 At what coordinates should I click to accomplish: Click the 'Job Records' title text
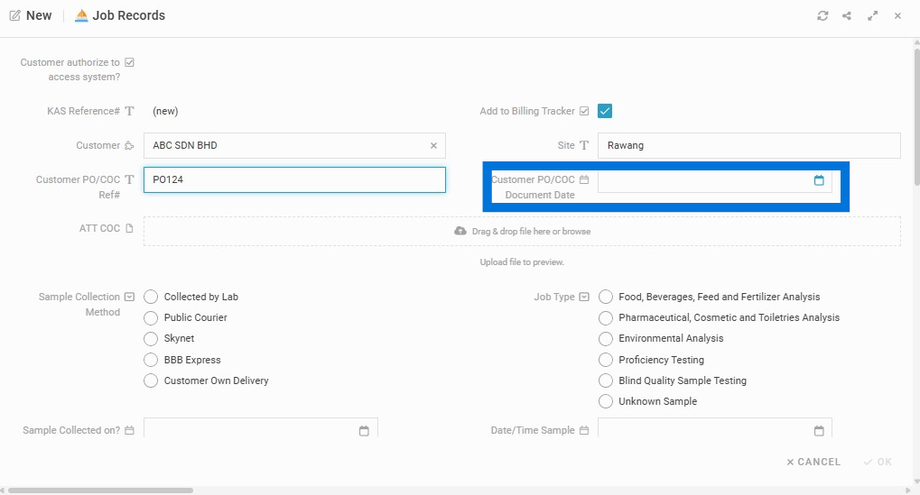(x=129, y=16)
